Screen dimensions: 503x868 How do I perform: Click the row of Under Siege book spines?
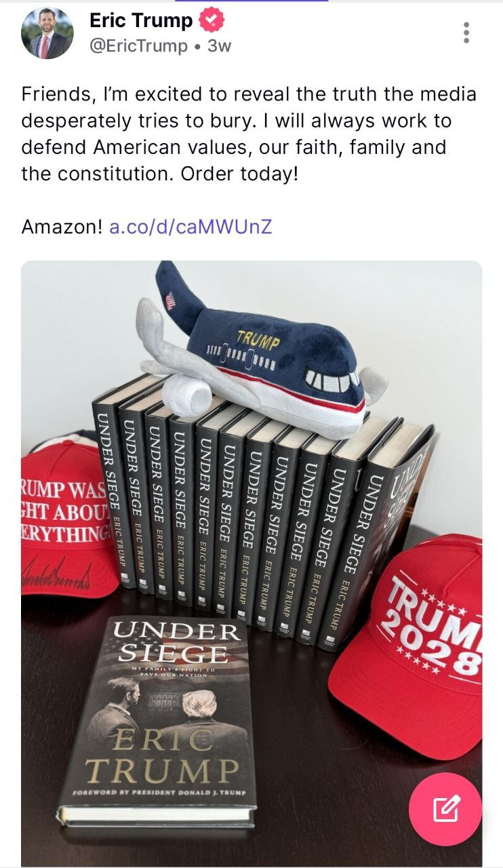pos(263,515)
